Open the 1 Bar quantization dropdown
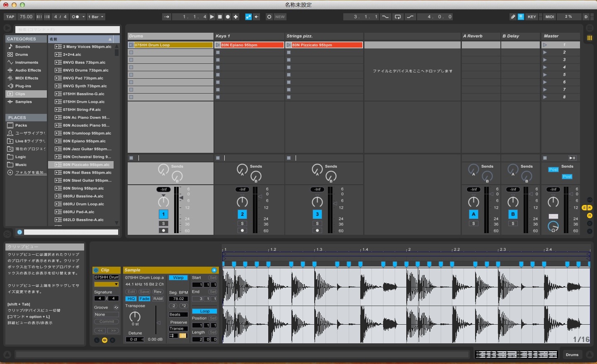The width and height of the screenshot is (597, 364). pyautogui.click(x=96, y=17)
